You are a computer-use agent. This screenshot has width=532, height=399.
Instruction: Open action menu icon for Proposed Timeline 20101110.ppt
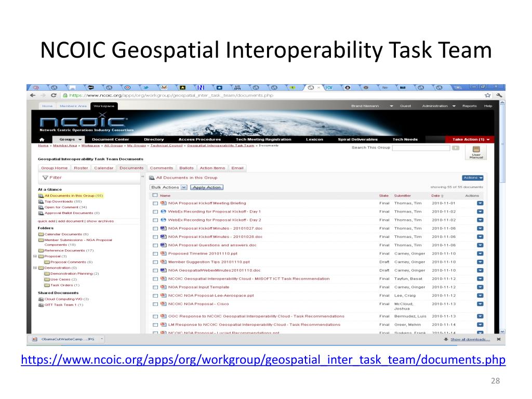click(x=480, y=254)
